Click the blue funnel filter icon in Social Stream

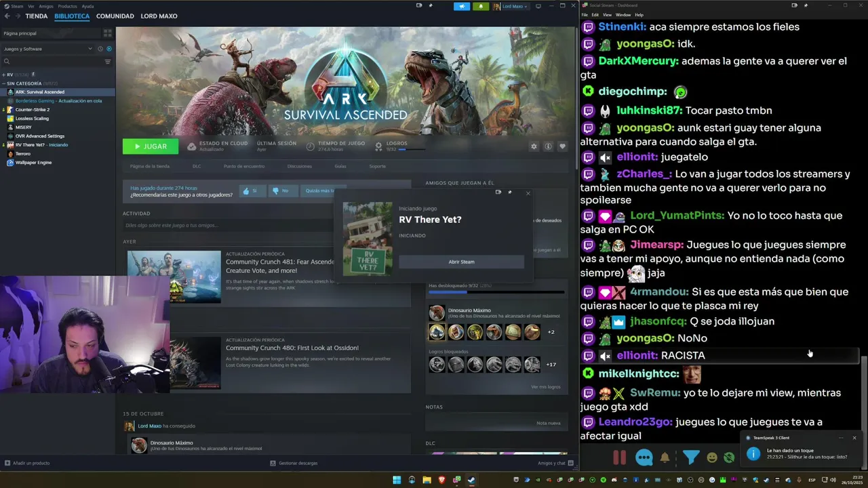(x=690, y=457)
